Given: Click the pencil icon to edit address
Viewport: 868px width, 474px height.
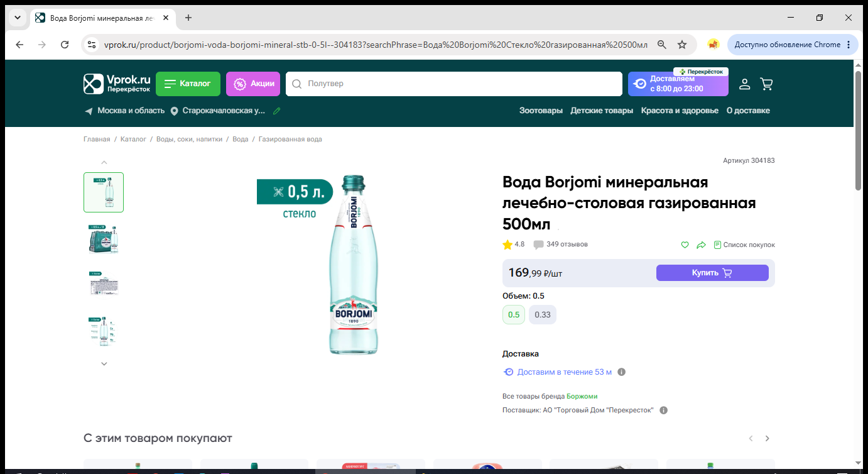Looking at the screenshot, I should click(276, 111).
